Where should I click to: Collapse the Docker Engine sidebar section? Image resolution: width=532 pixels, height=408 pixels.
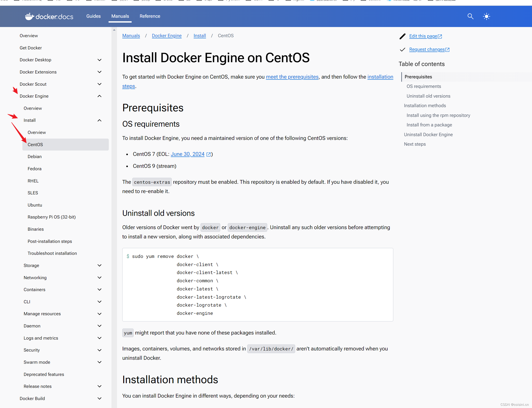pyautogui.click(x=99, y=96)
